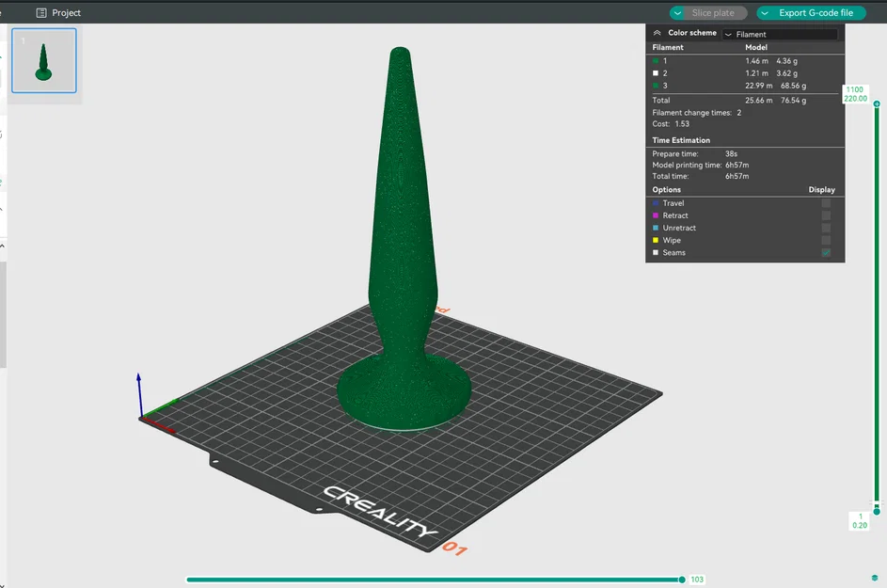Screen dimensions: 887x588
Task: Open the Slice plate dropdown arrow
Action: [x=677, y=12]
